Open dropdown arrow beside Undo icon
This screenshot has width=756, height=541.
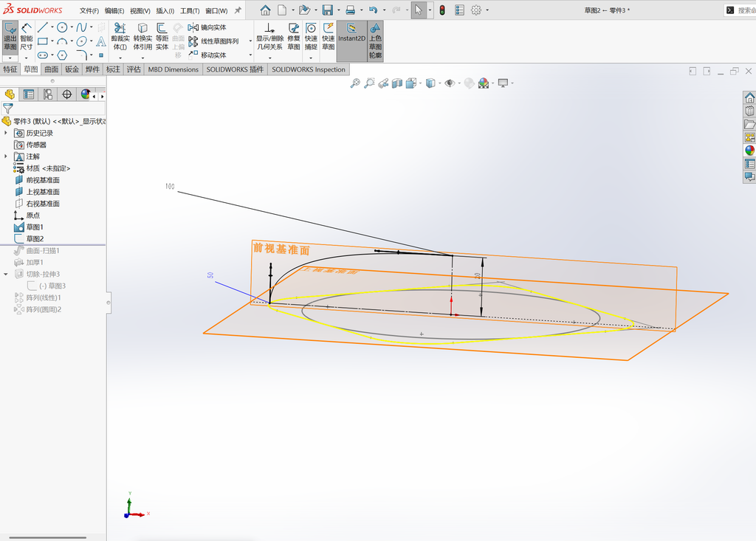[384, 10]
